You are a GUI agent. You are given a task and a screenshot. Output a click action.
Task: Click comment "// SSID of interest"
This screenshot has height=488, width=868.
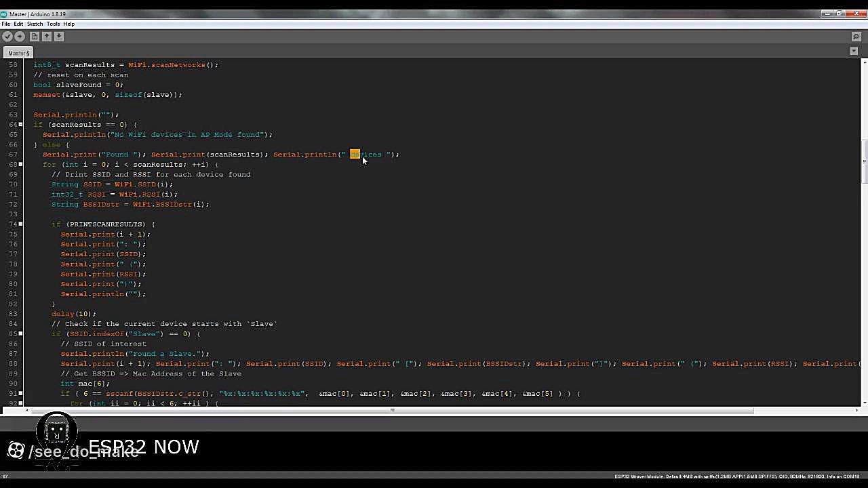103,344
